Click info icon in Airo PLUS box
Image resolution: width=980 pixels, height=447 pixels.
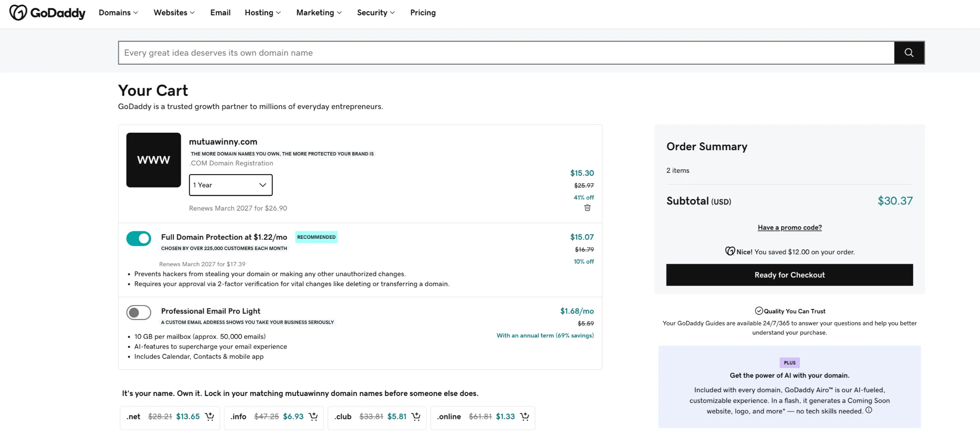869,410
